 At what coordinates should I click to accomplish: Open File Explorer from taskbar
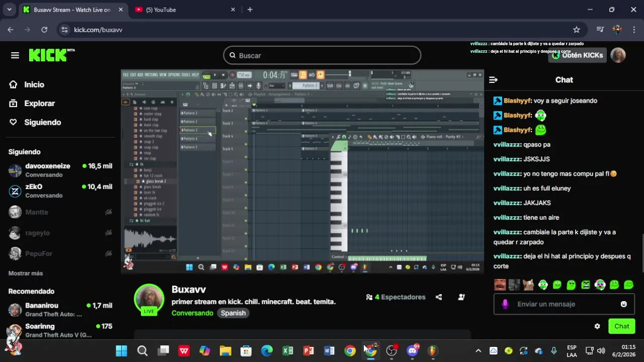pyautogui.click(x=225, y=351)
